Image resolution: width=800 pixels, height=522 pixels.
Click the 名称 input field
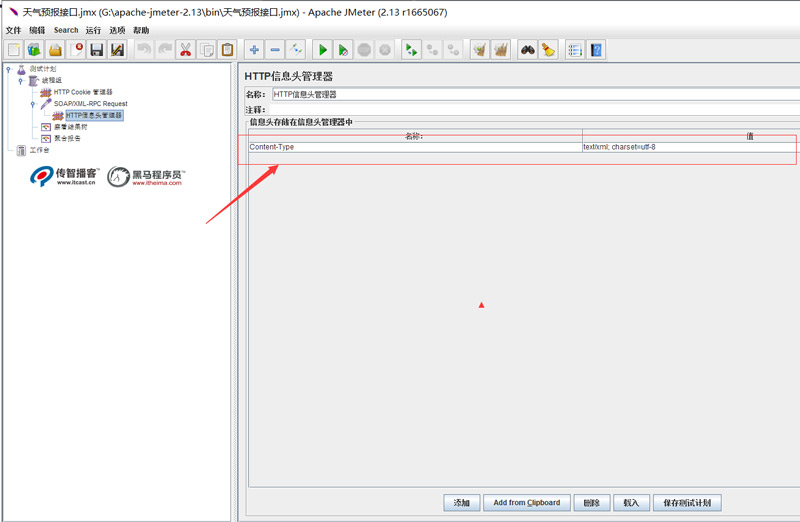point(536,94)
